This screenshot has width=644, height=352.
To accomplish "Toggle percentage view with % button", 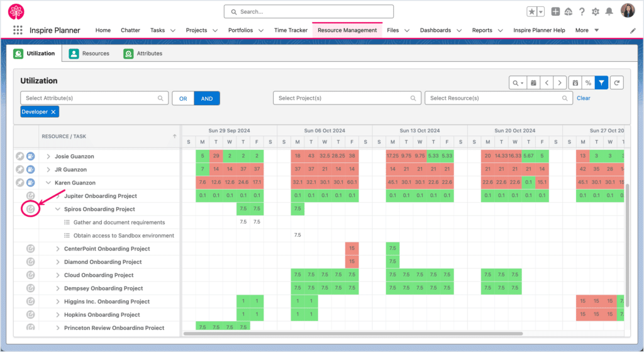I will [588, 82].
